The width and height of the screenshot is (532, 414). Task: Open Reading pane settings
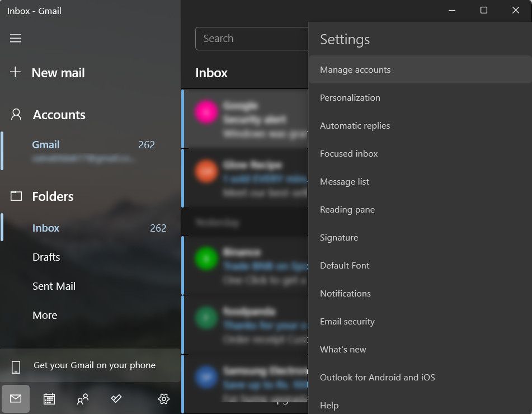click(x=420, y=209)
